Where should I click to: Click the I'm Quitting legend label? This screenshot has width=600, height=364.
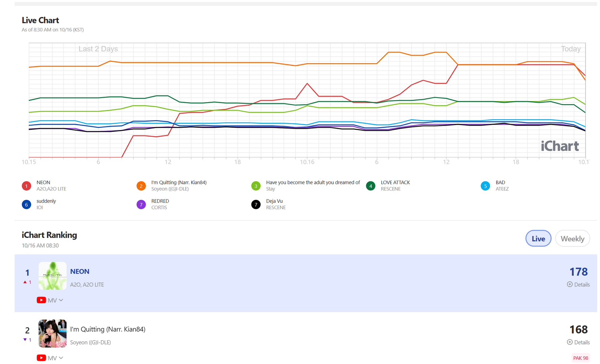click(x=179, y=182)
